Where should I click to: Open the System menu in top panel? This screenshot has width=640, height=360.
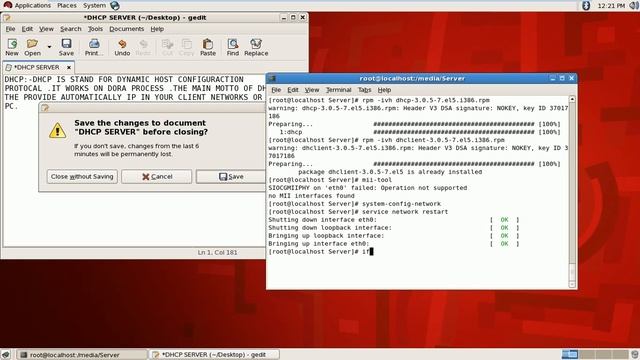pos(94,5)
